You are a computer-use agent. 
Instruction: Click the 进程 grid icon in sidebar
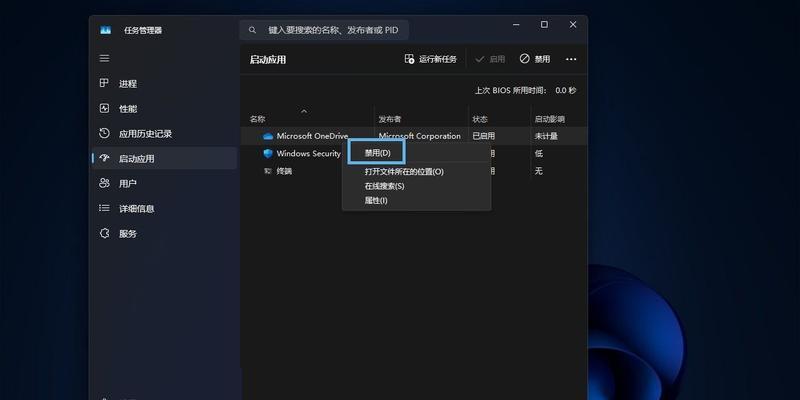pos(104,83)
